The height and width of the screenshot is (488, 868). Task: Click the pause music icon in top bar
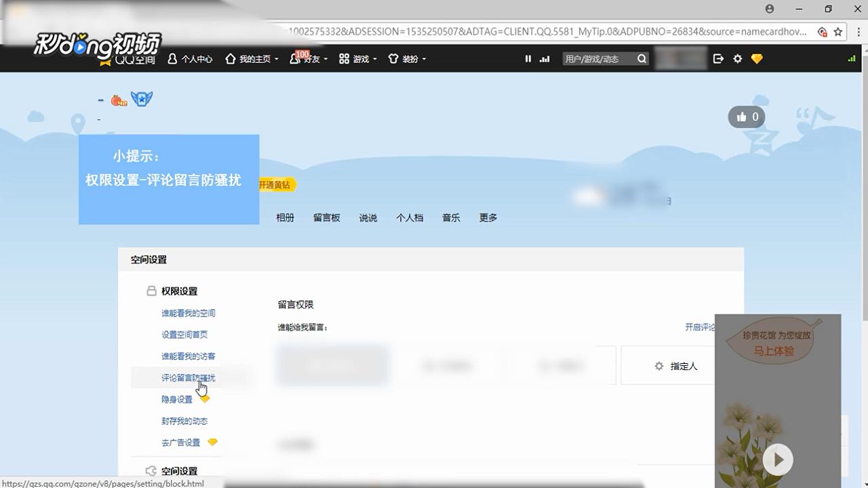pyautogui.click(x=528, y=59)
